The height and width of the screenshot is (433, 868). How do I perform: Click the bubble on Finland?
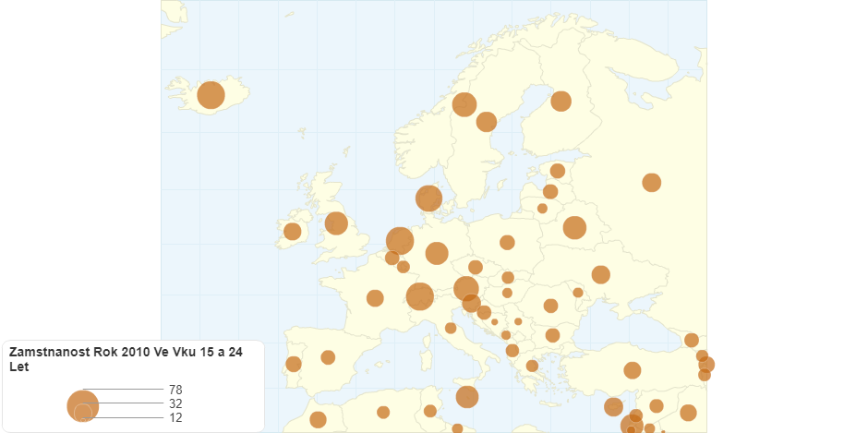click(561, 102)
